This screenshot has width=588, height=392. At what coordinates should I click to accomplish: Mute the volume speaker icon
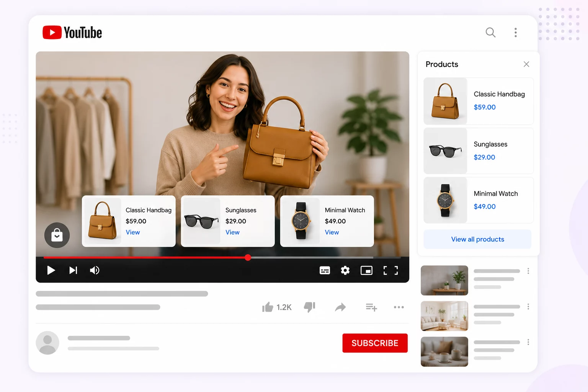95,271
